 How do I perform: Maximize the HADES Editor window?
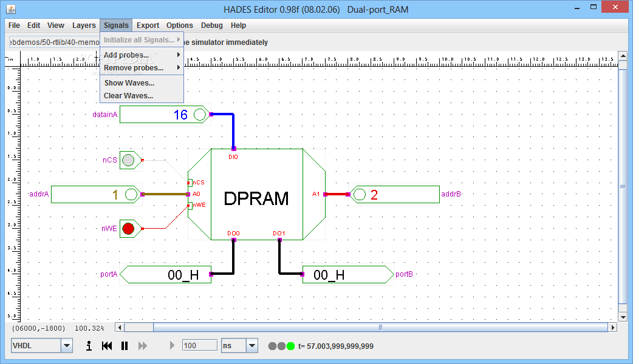(x=594, y=7)
